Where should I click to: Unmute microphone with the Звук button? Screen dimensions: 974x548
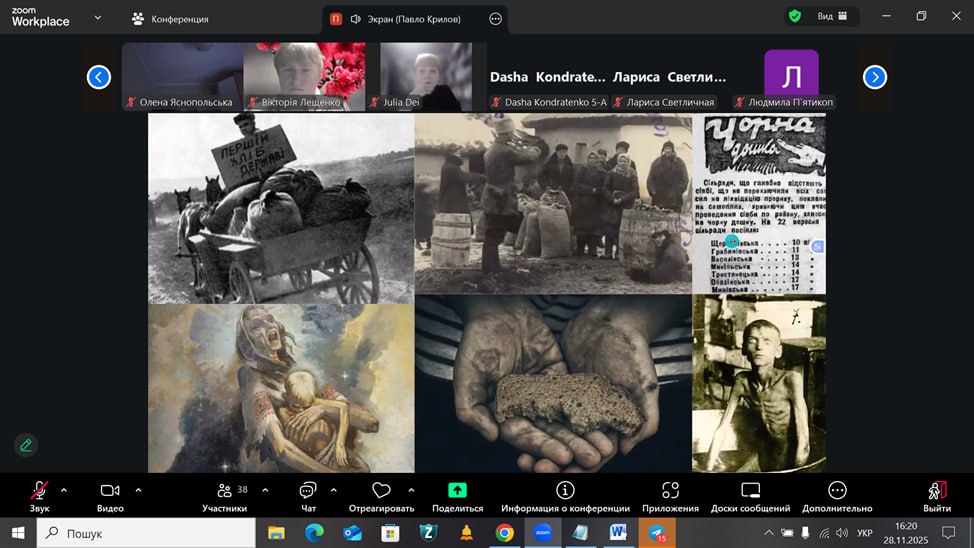point(39,490)
